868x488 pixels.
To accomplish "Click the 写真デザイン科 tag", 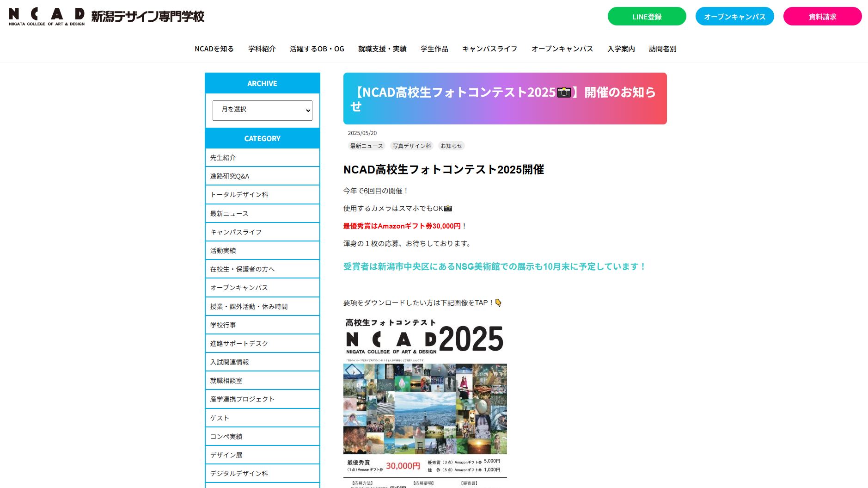I will pyautogui.click(x=412, y=146).
